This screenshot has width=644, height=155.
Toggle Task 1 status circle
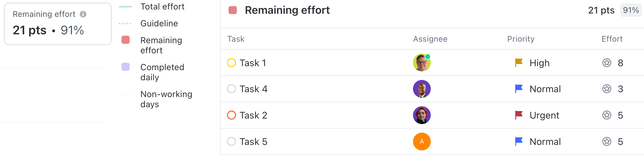coord(232,63)
